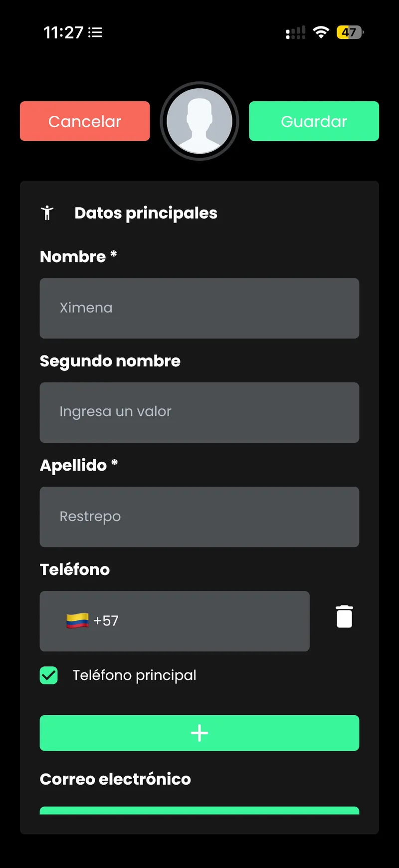
Task: Cancel editing with the Cancelar button
Action: (x=85, y=121)
